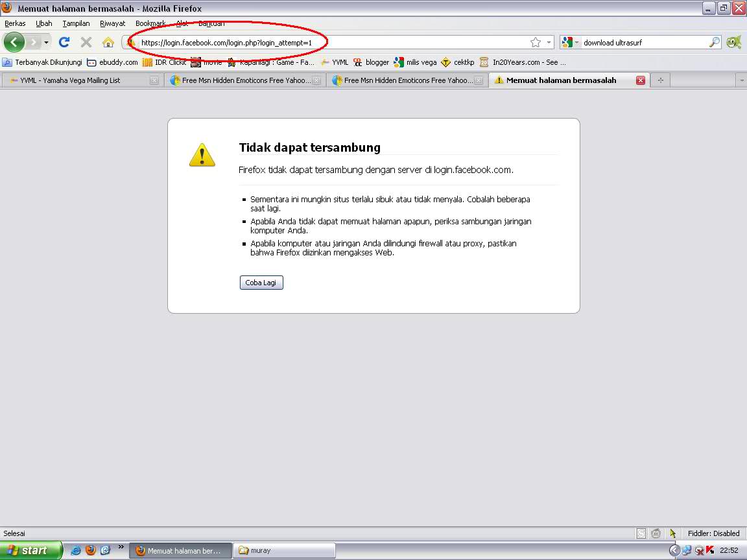Run search with magnifying glass icon
Viewport: 747px width, 560px height.
point(714,42)
